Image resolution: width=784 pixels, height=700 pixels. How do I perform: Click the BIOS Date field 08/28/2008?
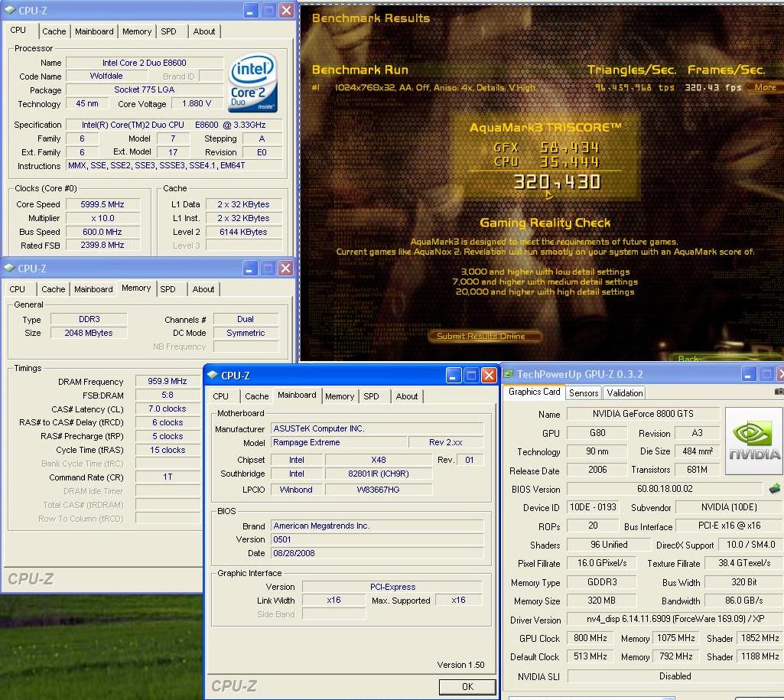378,554
